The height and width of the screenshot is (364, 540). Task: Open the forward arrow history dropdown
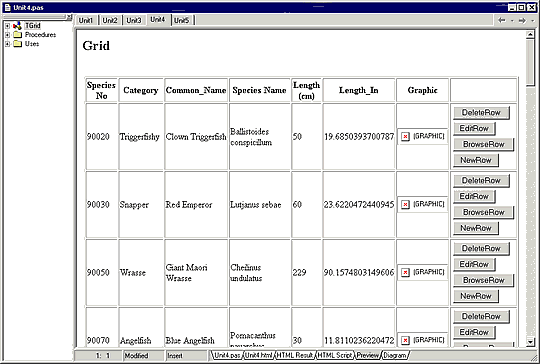532,21
